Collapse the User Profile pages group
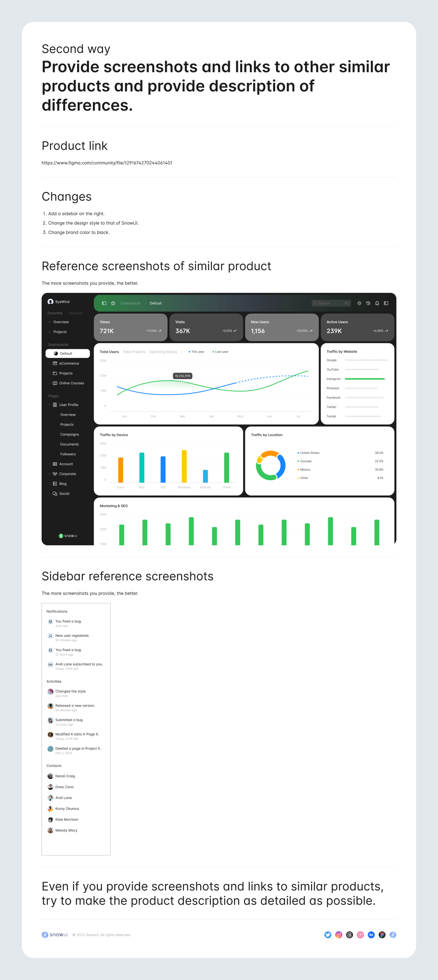This screenshot has height=980, width=438. 50,405
